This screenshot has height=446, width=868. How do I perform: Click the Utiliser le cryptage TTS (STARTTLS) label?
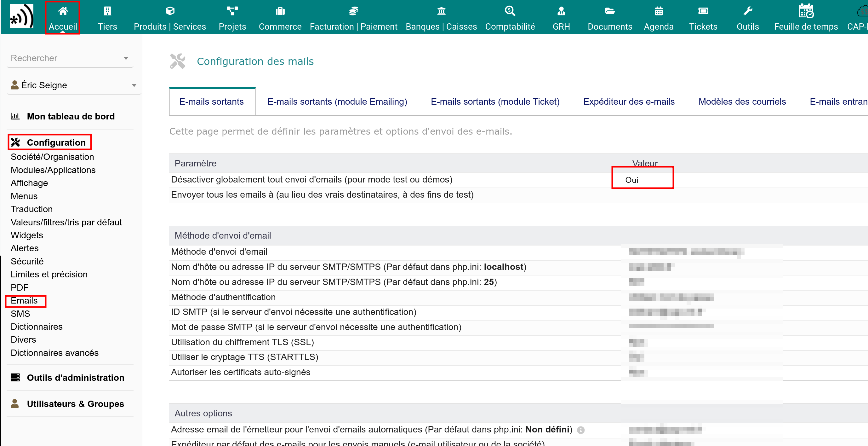245,357
